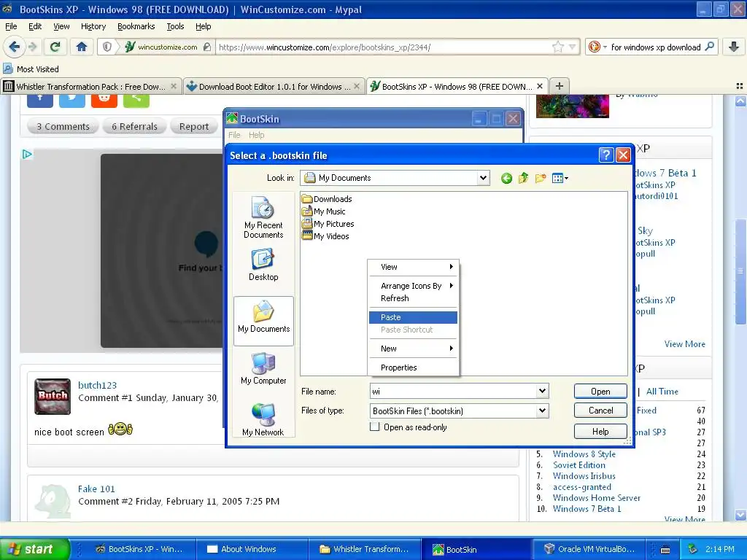Screen dimensions: 747x560
Task: Open the New submenu in context menu
Action: (413, 349)
